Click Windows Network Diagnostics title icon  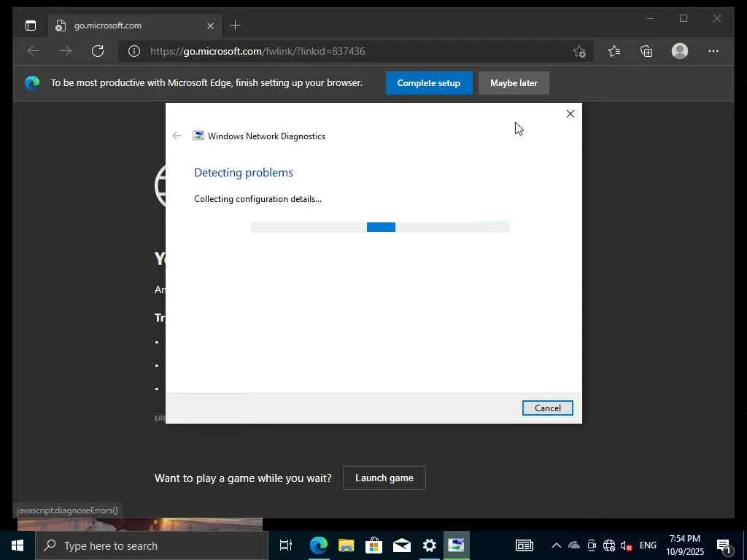[x=198, y=136]
